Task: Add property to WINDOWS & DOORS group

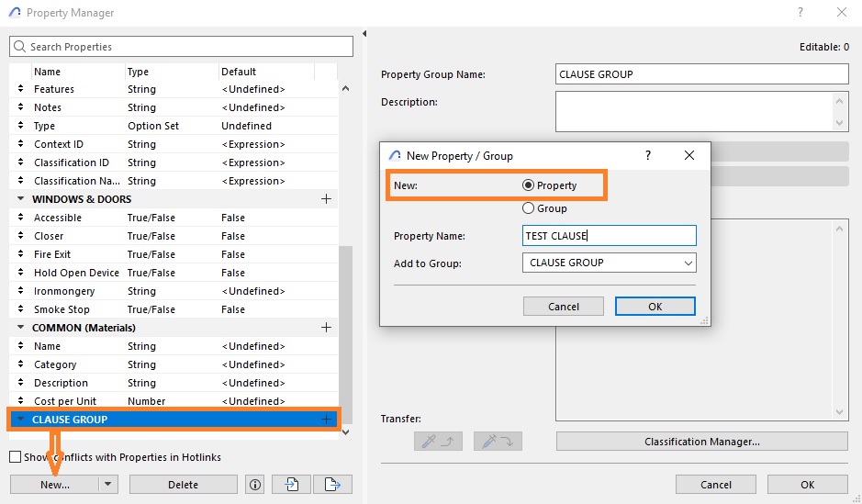Action: click(326, 199)
